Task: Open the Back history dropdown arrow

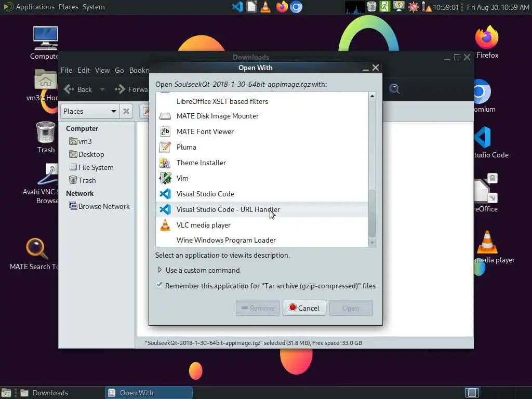Action: (x=102, y=89)
